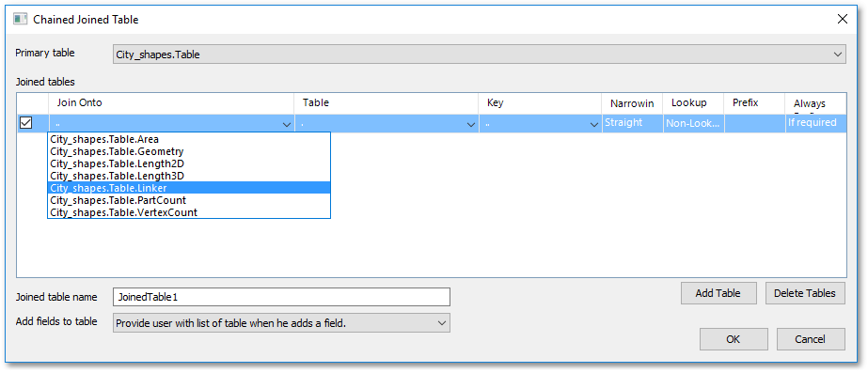This screenshot has width=868, height=373.
Task: Expand the Join Onto cell dropdown
Action: pyautogui.click(x=287, y=125)
